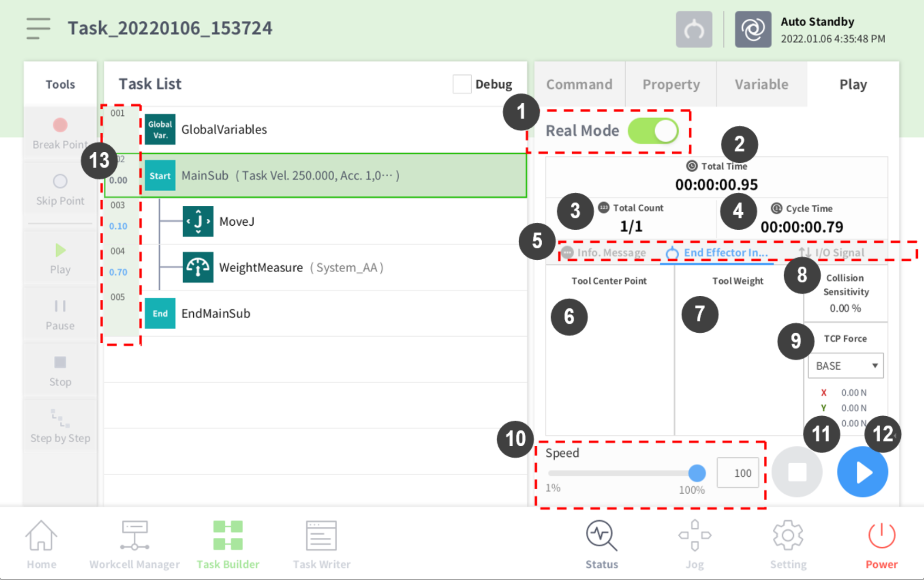
Task: Expand TCP Force BASE dropdown
Action: pos(846,366)
